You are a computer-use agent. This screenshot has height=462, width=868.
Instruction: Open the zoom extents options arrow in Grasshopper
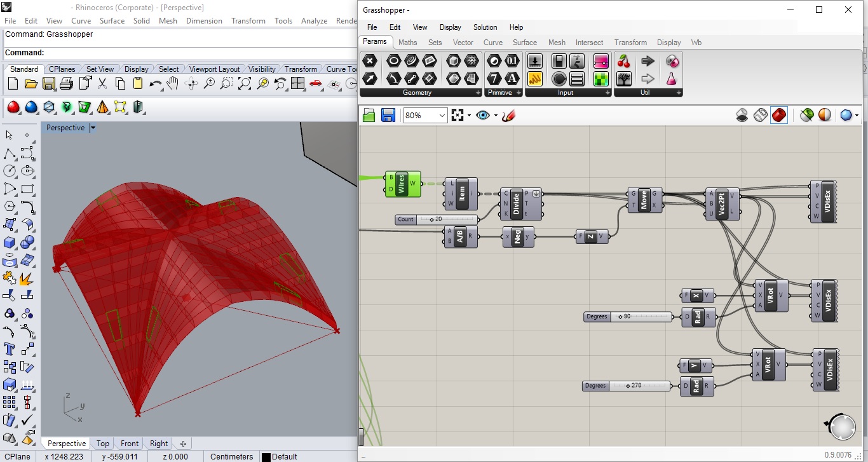click(469, 116)
